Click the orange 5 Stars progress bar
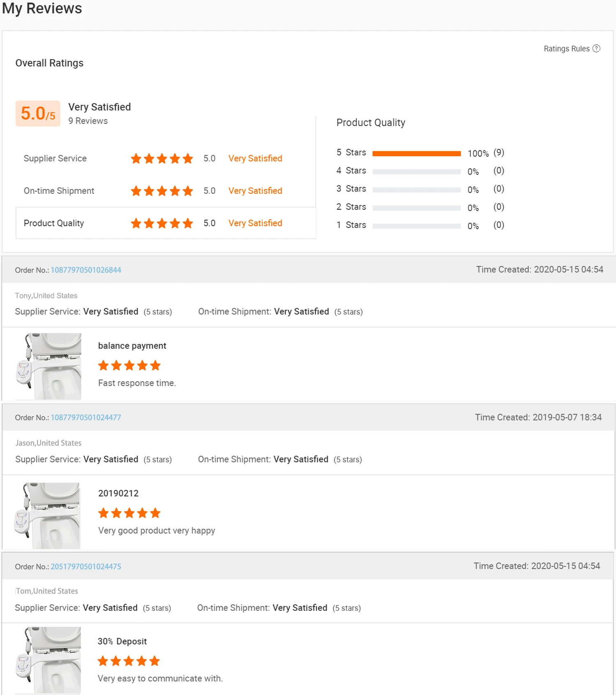The height and width of the screenshot is (695, 616). pos(416,154)
